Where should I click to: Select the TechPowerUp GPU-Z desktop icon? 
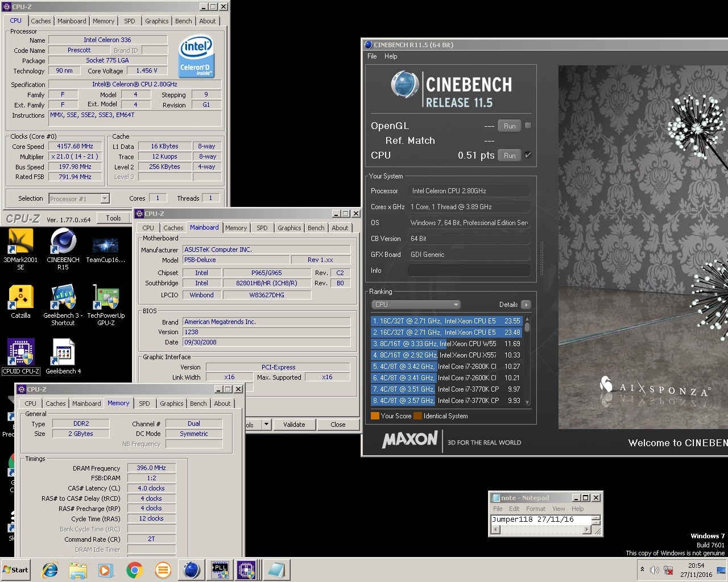pos(106,305)
